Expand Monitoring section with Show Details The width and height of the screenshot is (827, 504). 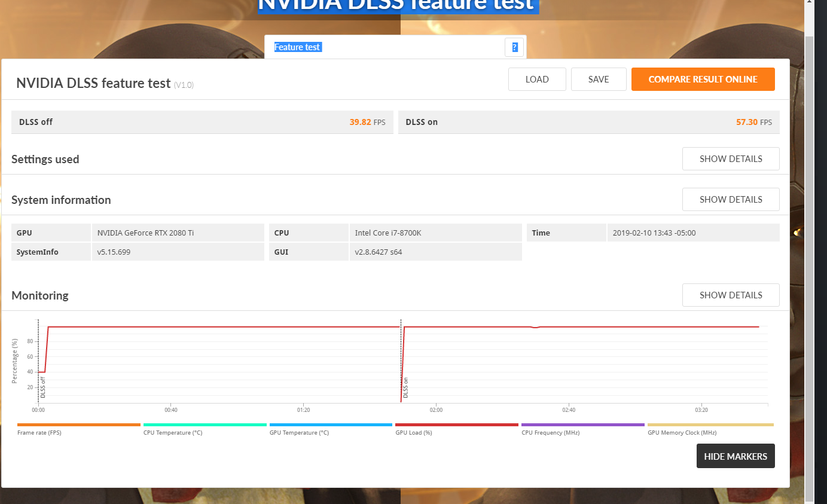(x=731, y=295)
